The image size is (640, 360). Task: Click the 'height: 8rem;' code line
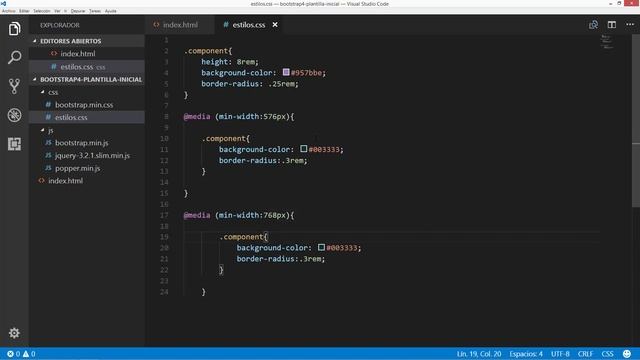[230, 62]
